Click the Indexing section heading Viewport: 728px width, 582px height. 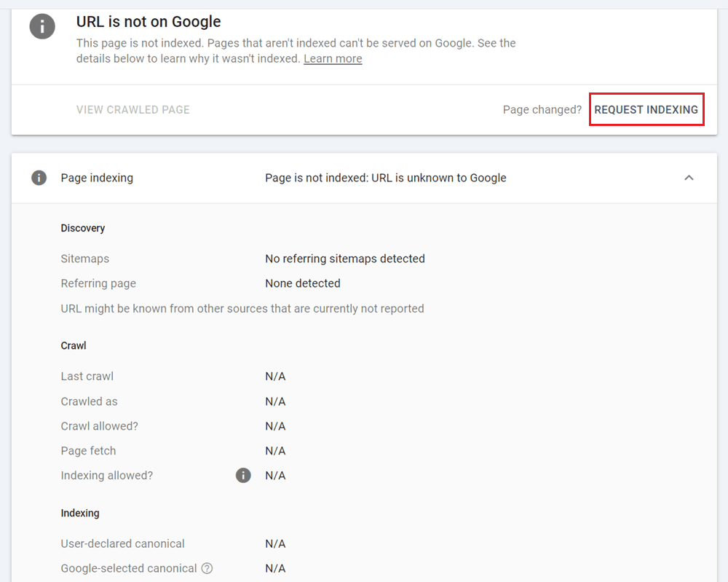pos(80,513)
